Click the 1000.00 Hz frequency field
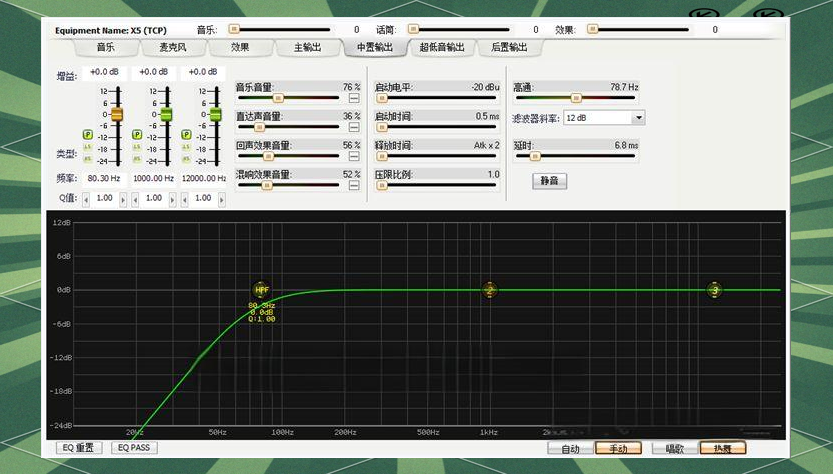833x474 pixels. pyautogui.click(x=153, y=178)
